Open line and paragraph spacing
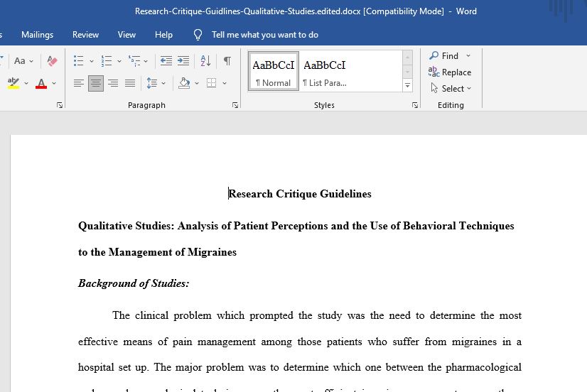This screenshot has width=587, height=392. coord(151,83)
